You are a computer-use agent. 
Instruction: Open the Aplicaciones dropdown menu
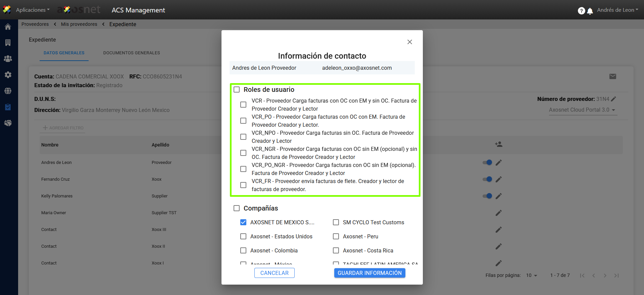[x=33, y=10]
